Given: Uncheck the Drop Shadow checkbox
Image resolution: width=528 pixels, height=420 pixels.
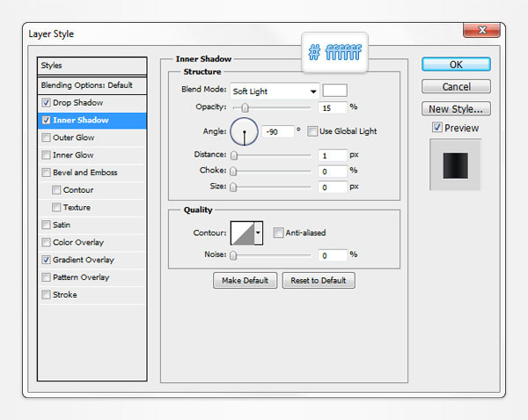Looking at the screenshot, I should (46, 102).
